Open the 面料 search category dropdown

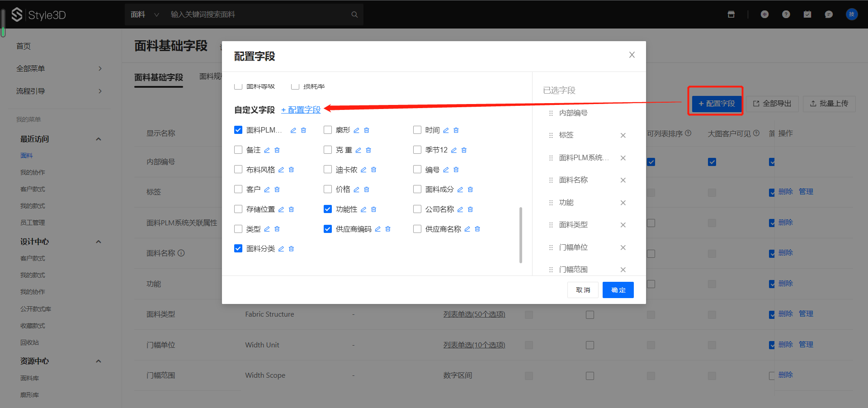click(x=145, y=14)
